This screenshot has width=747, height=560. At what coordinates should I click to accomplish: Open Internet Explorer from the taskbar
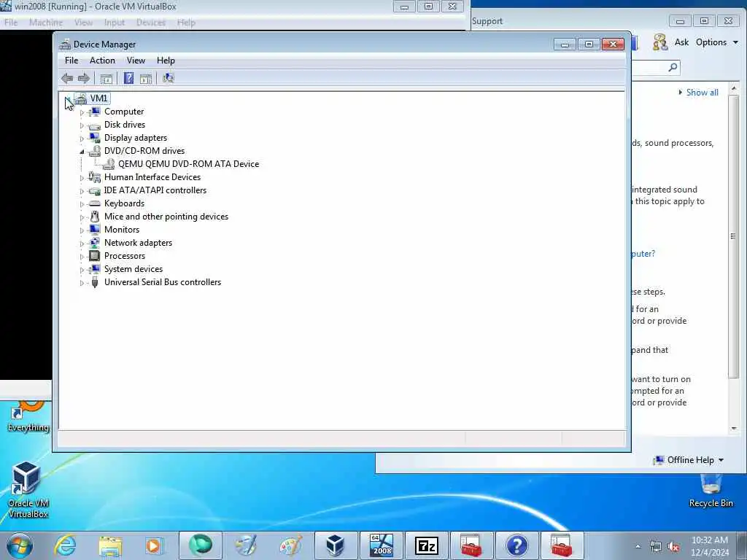pyautogui.click(x=65, y=545)
